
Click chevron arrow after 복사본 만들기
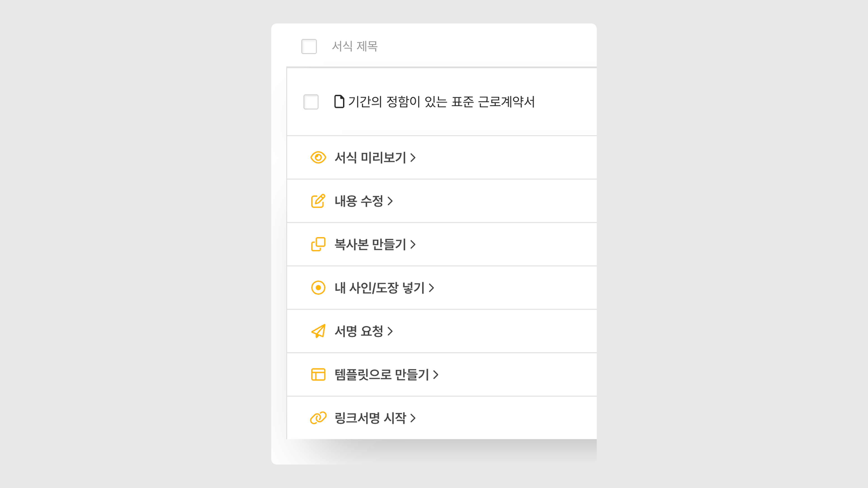click(413, 244)
